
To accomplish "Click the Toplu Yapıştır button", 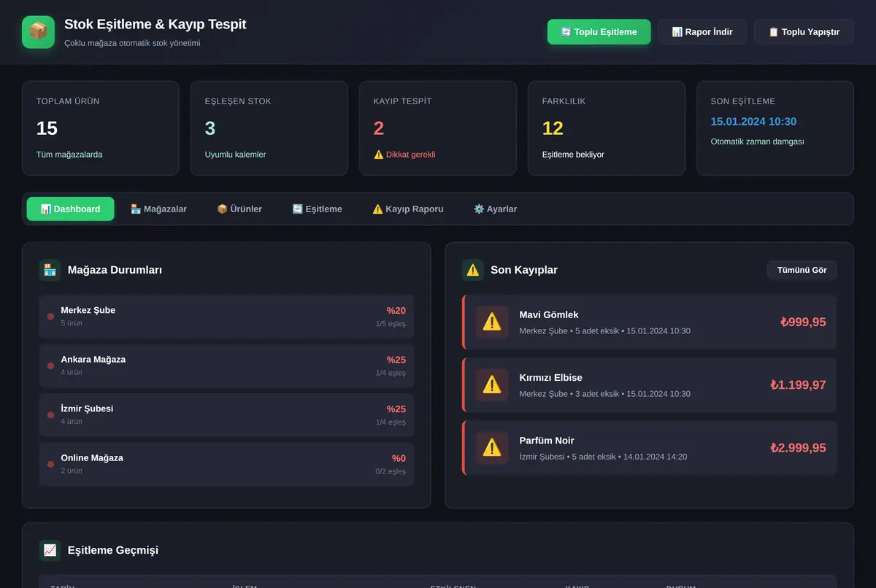I will point(804,32).
